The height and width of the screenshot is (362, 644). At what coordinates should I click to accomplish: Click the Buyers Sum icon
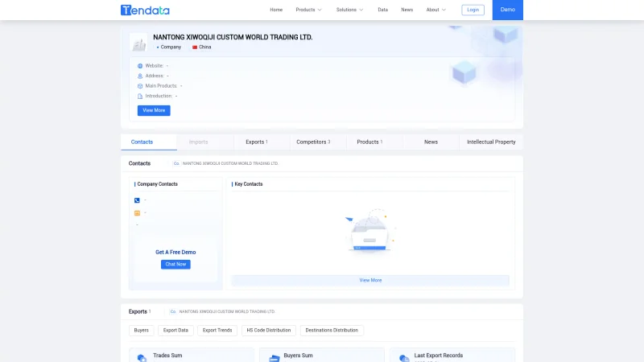coord(274,358)
